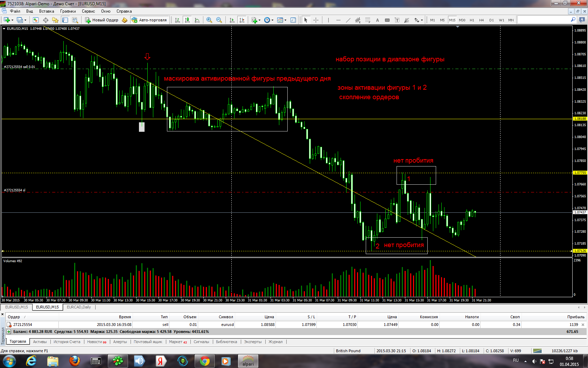Expand the Profiles dropdown arrow
The height and width of the screenshot is (368, 588).
[26, 20]
